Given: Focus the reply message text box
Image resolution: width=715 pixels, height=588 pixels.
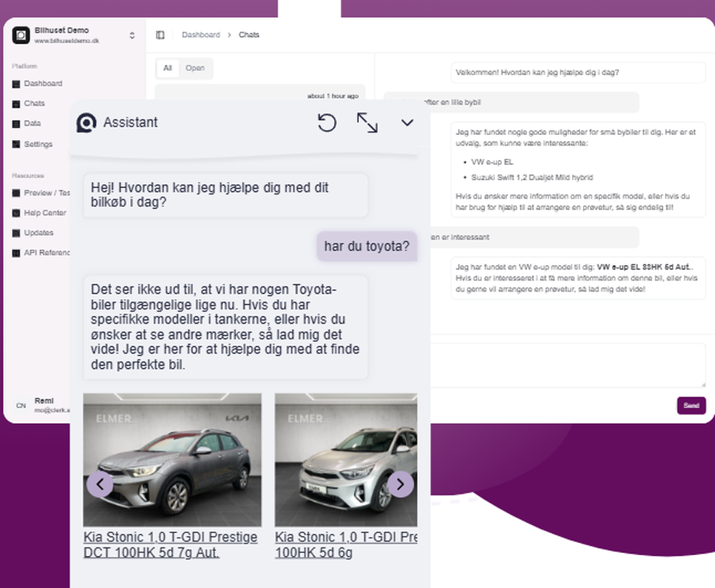Looking at the screenshot, I should click(x=568, y=365).
